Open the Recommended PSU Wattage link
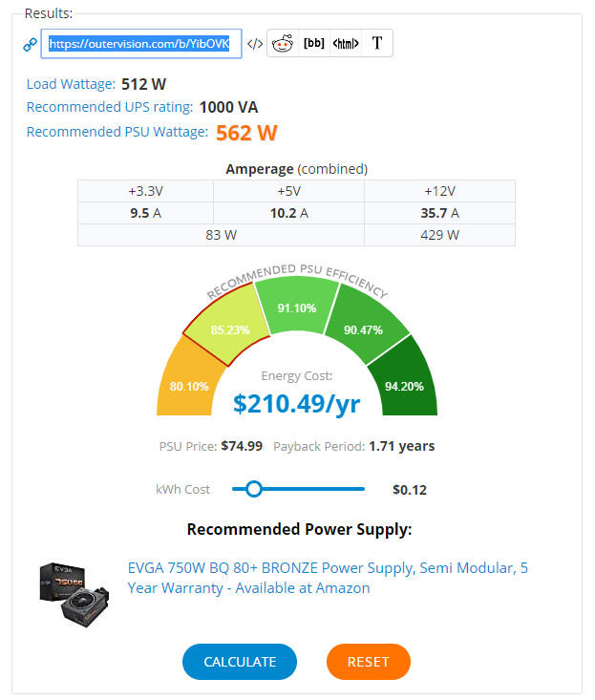 coord(117,132)
